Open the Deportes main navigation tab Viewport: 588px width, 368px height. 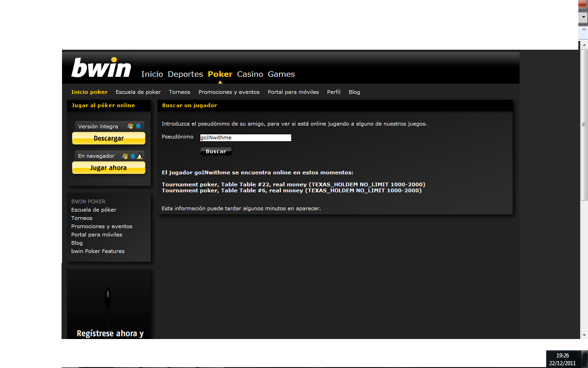pyautogui.click(x=185, y=74)
